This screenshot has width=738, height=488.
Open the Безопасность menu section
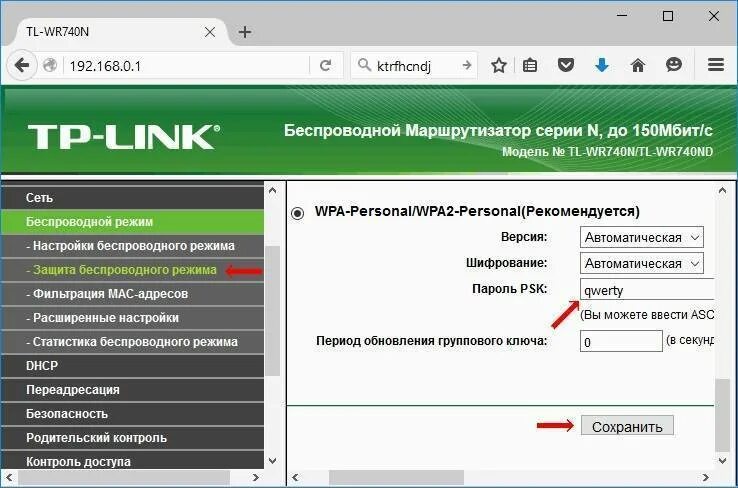point(132,414)
